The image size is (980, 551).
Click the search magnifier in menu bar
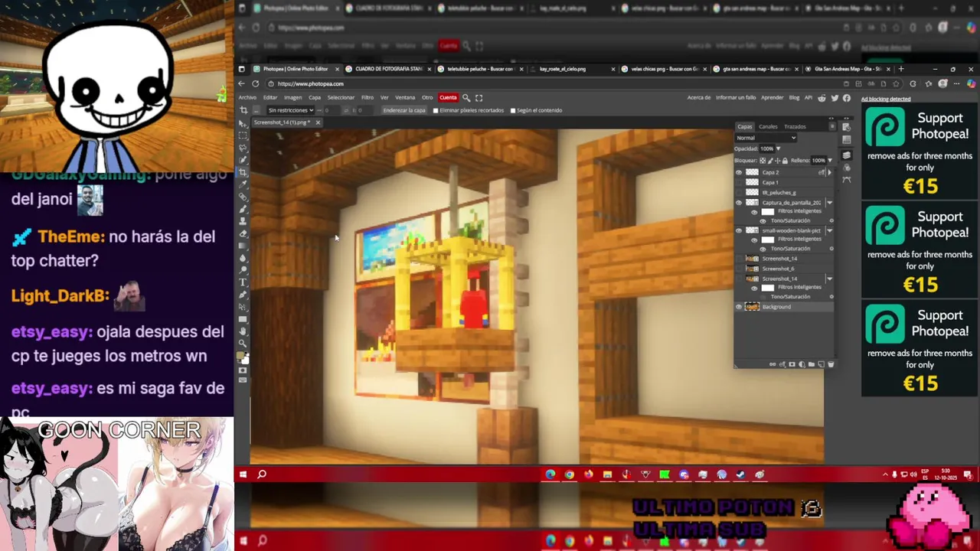click(466, 97)
